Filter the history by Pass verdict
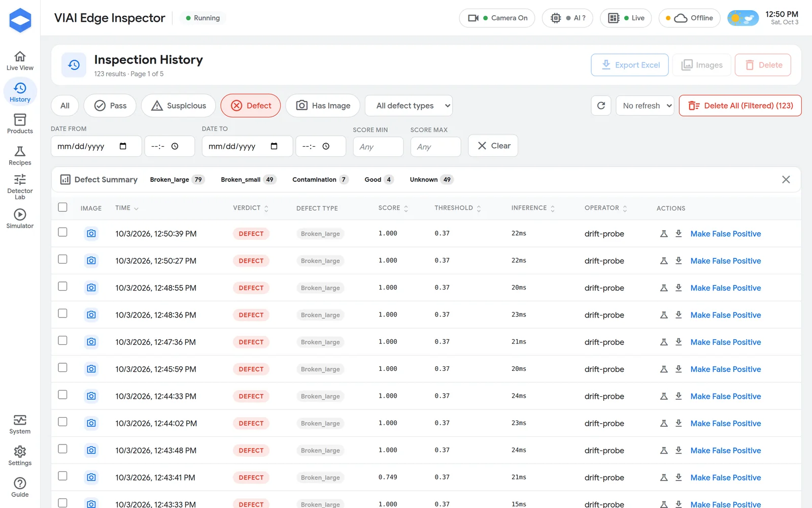812x508 pixels. coord(110,106)
